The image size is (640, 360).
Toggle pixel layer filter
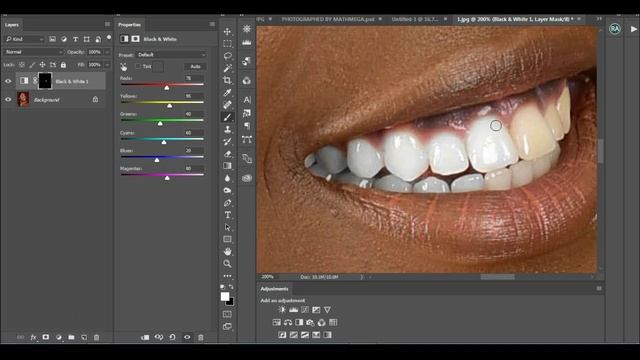[52, 39]
